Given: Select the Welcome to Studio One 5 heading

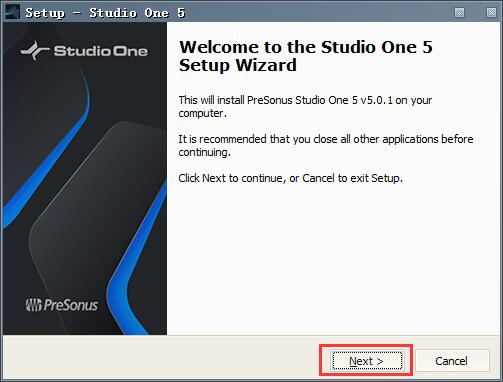Looking at the screenshot, I should [306, 56].
